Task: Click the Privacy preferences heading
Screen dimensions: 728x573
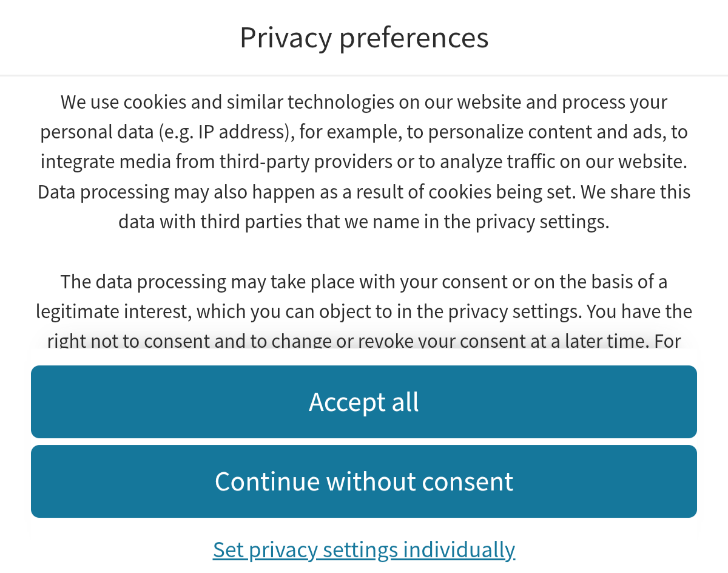Action: 364,38
